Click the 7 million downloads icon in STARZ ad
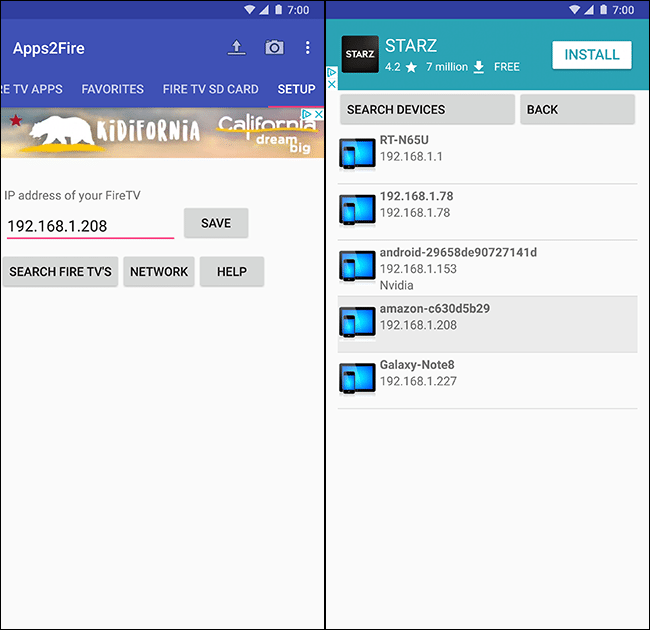The image size is (650, 630). click(479, 67)
